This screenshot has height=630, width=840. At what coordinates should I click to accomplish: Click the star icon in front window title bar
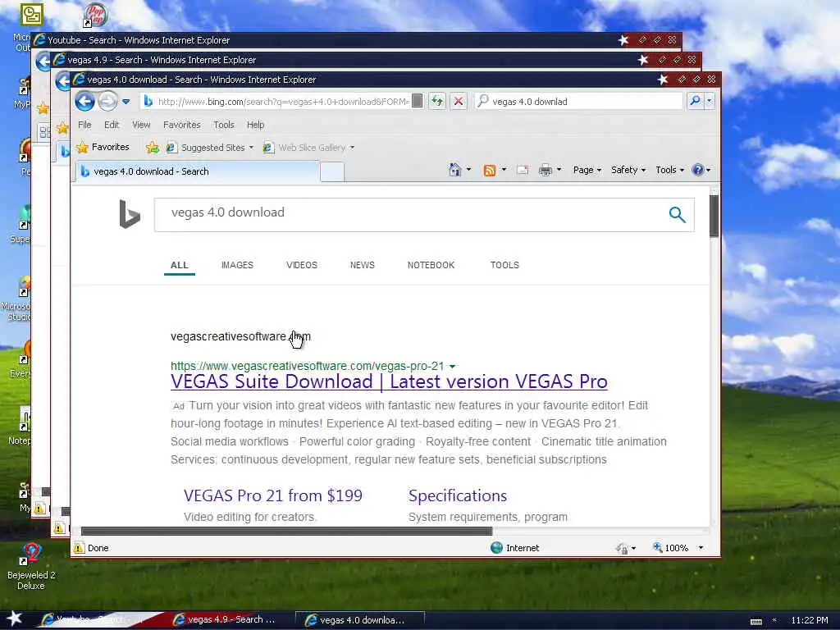(x=662, y=80)
